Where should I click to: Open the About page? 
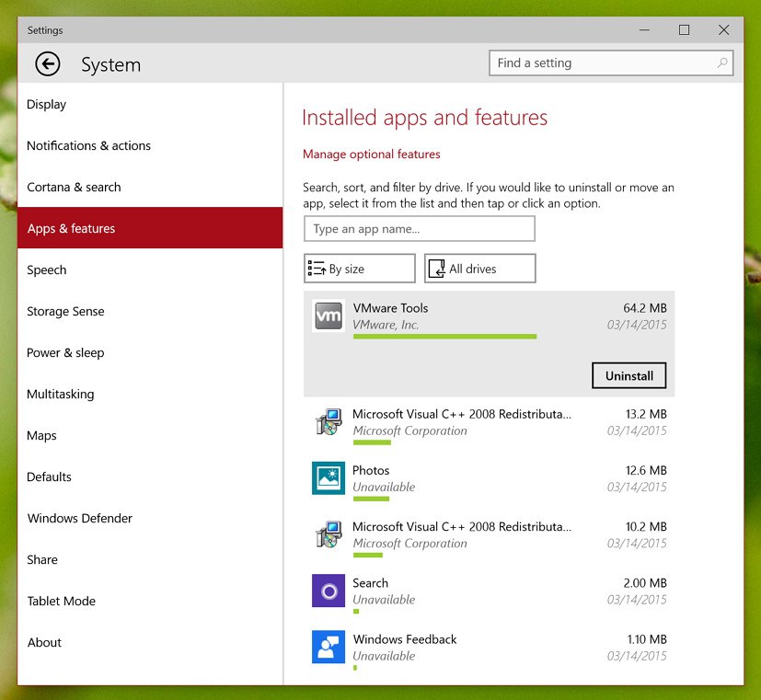(x=150, y=642)
